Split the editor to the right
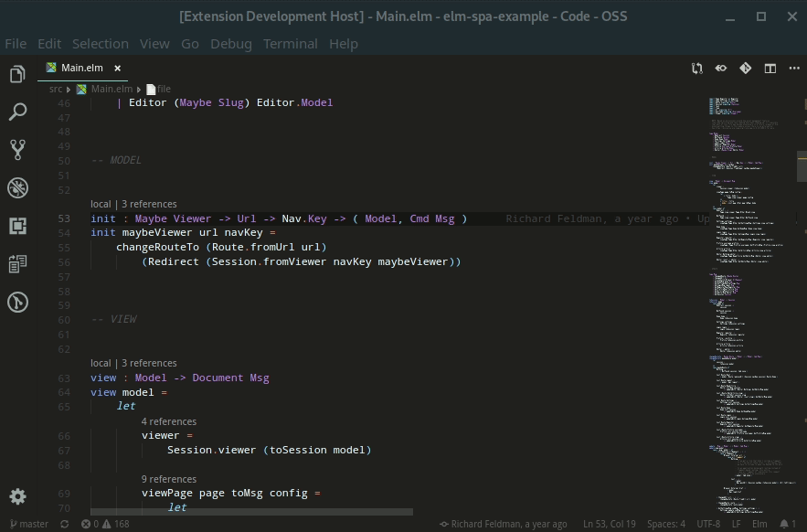The width and height of the screenshot is (807, 532). tap(770, 68)
